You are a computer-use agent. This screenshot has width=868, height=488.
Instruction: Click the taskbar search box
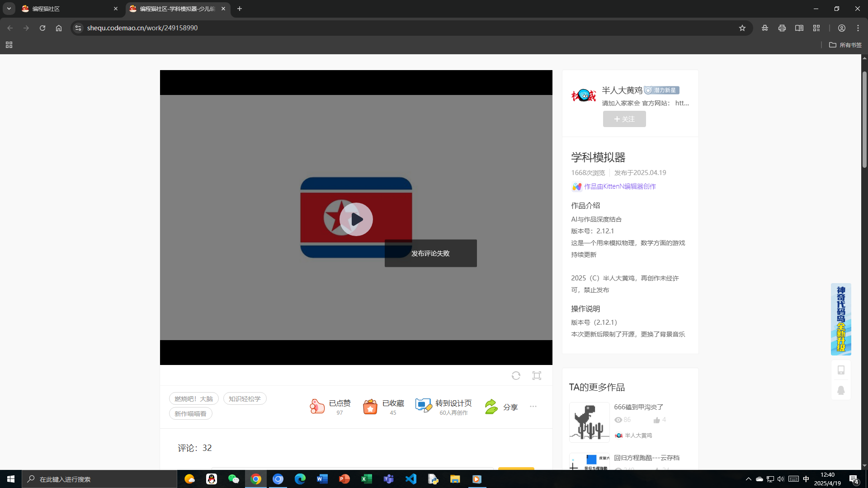point(99,479)
